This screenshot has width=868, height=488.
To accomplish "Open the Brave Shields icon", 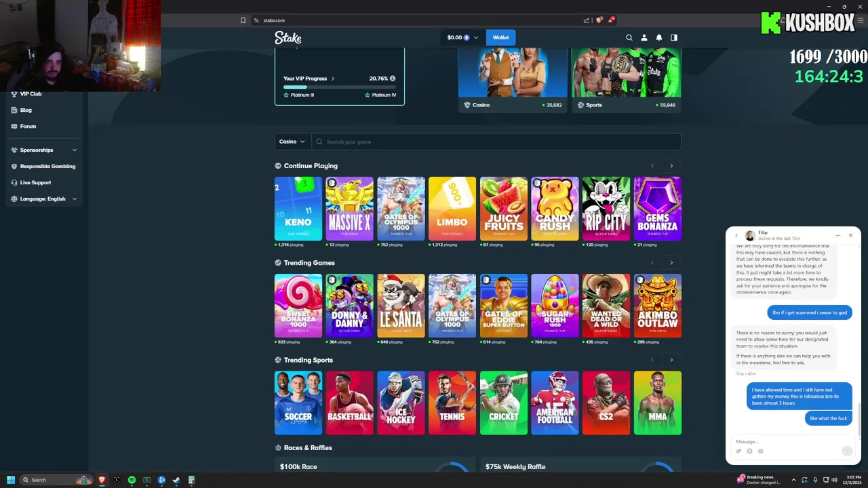I will (599, 20).
